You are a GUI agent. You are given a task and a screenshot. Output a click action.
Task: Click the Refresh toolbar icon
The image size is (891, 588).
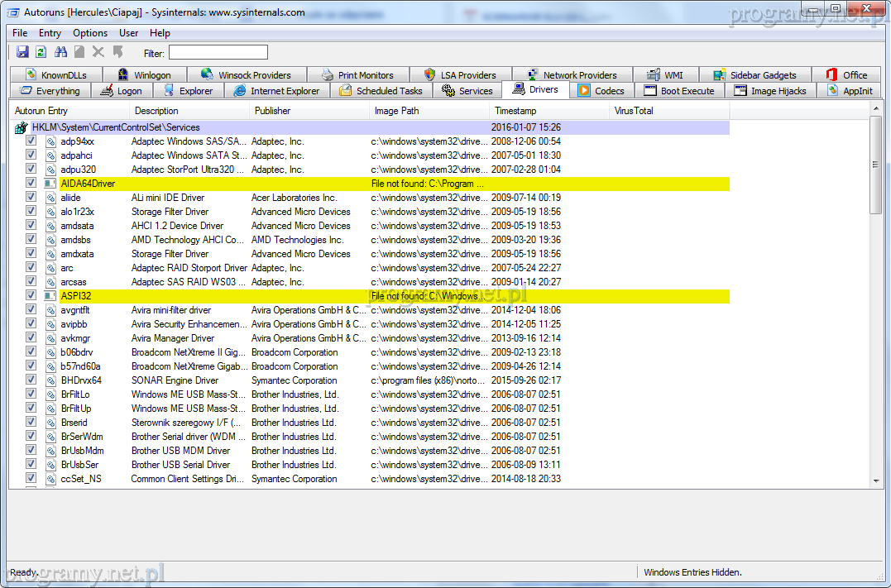[41, 52]
